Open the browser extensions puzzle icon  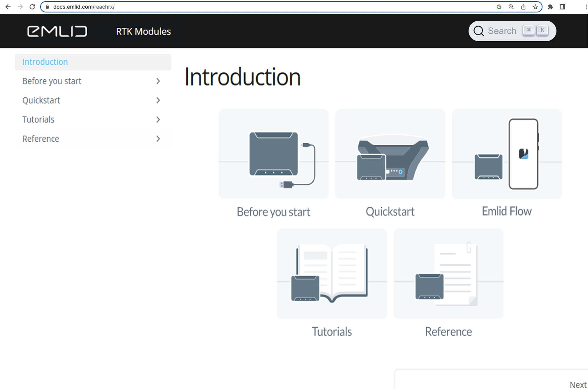[x=550, y=7]
